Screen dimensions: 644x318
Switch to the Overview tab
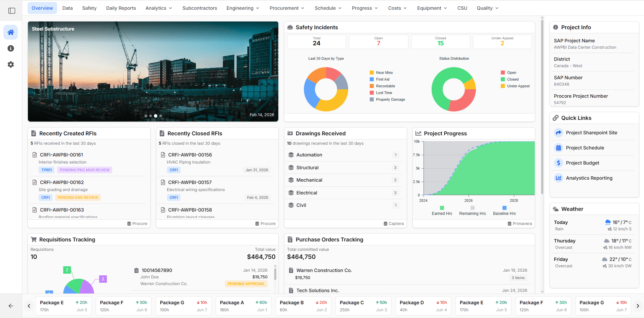point(42,8)
